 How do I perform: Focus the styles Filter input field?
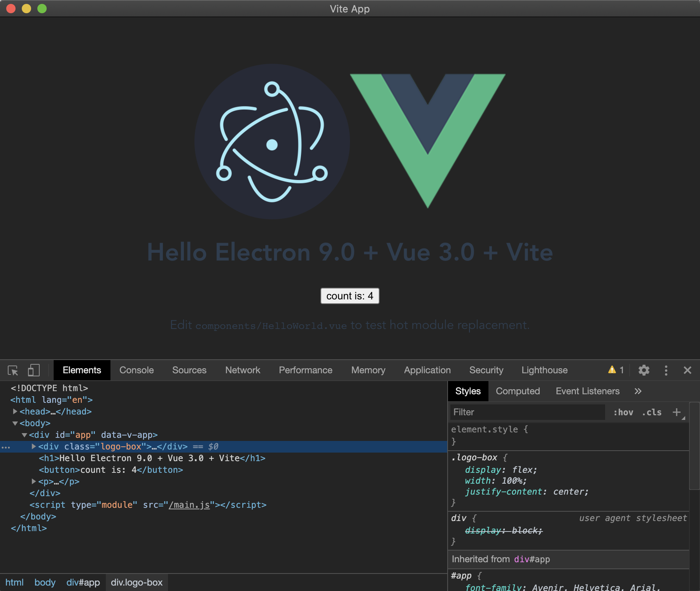[x=527, y=412]
